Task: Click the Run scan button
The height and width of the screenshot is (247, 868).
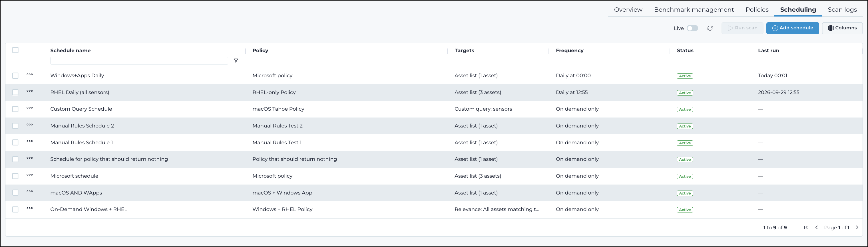Action: (x=742, y=28)
